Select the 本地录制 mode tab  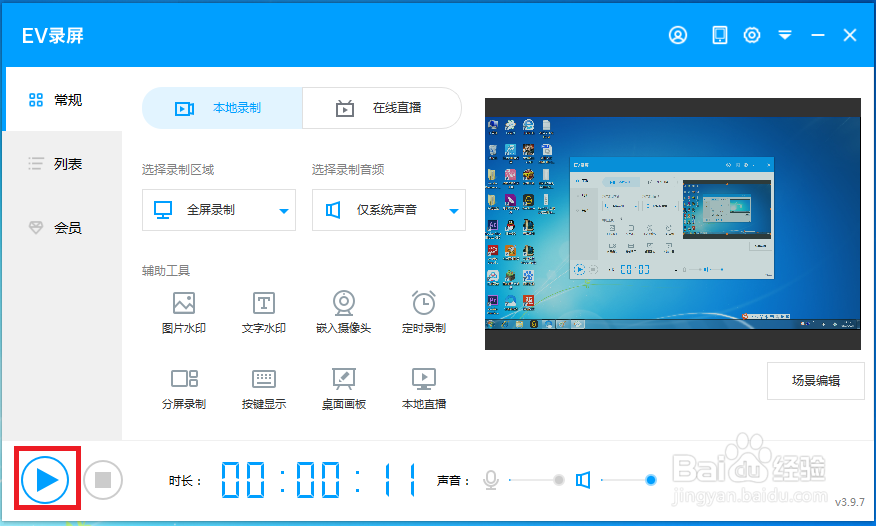click(222, 108)
